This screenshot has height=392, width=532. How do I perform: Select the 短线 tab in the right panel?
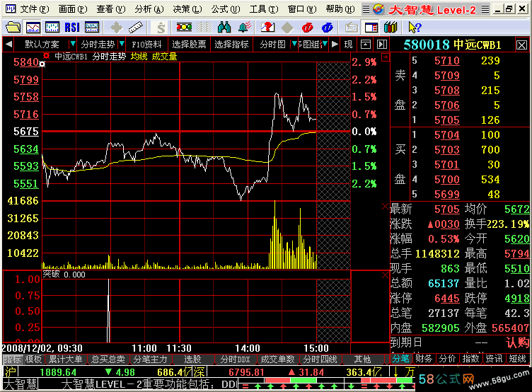(517, 359)
